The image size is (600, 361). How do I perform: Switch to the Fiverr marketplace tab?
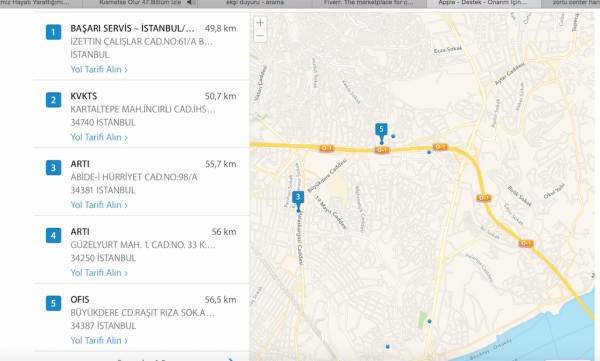369,3
